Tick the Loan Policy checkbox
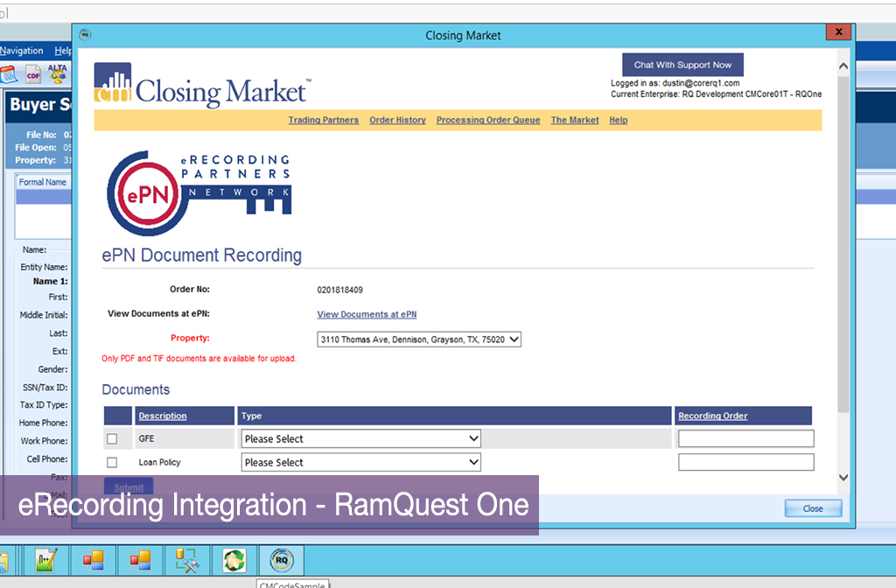This screenshot has height=588, width=896. point(112,463)
